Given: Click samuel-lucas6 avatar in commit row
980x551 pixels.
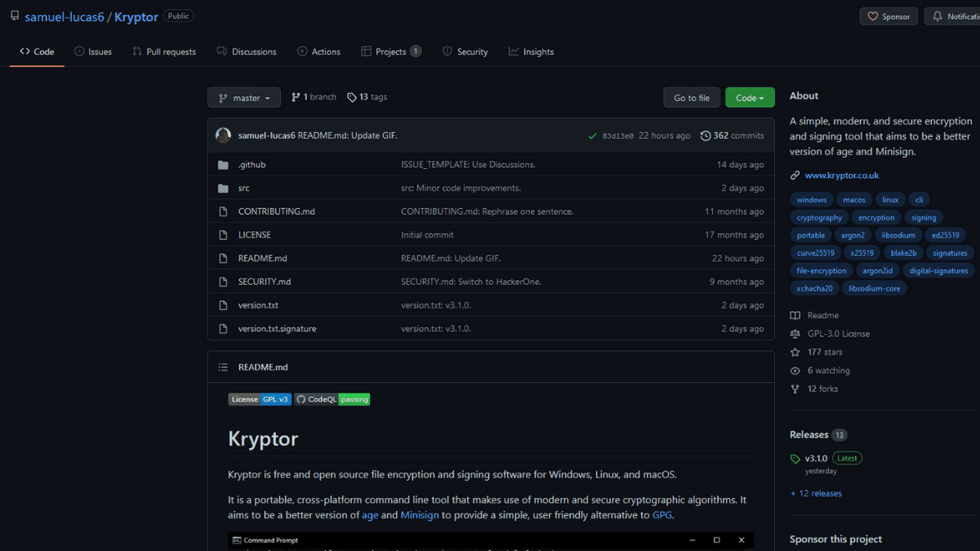Looking at the screenshot, I should (223, 136).
